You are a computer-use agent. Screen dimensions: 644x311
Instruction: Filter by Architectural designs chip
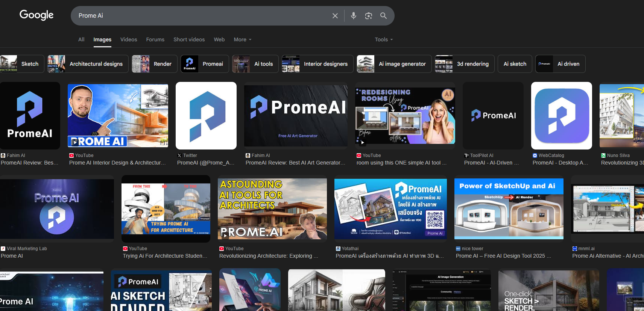(x=88, y=64)
